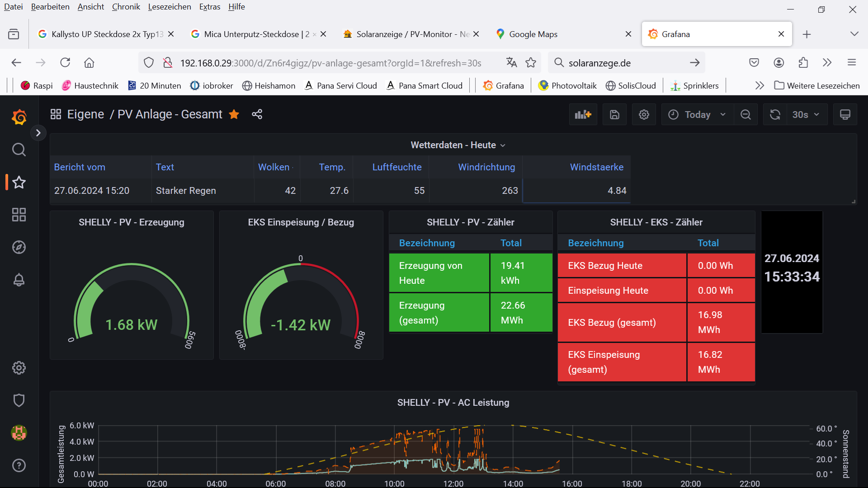Image resolution: width=868 pixels, height=488 pixels.
Task: Toggle bookmark star in the address bar
Action: click(x=531, y=63)
